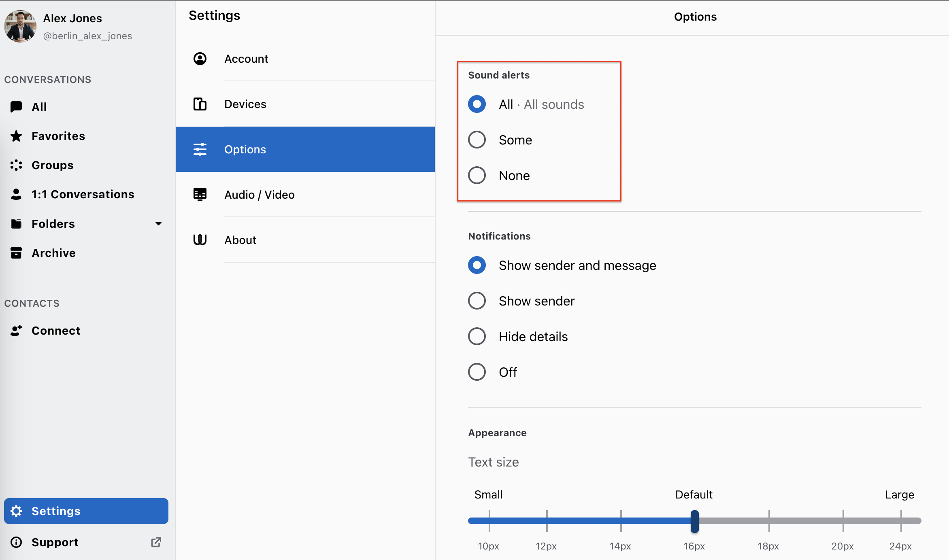This screenshot has width=949, height=560.
Task: Click the @berlin_alex_jones username
Action: click(87, 36)
